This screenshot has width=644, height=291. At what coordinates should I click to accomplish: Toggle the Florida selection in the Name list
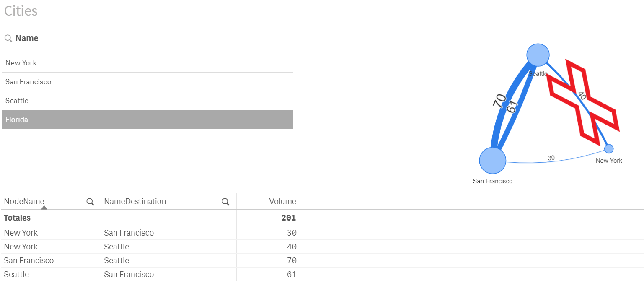(x=147, y=120)
